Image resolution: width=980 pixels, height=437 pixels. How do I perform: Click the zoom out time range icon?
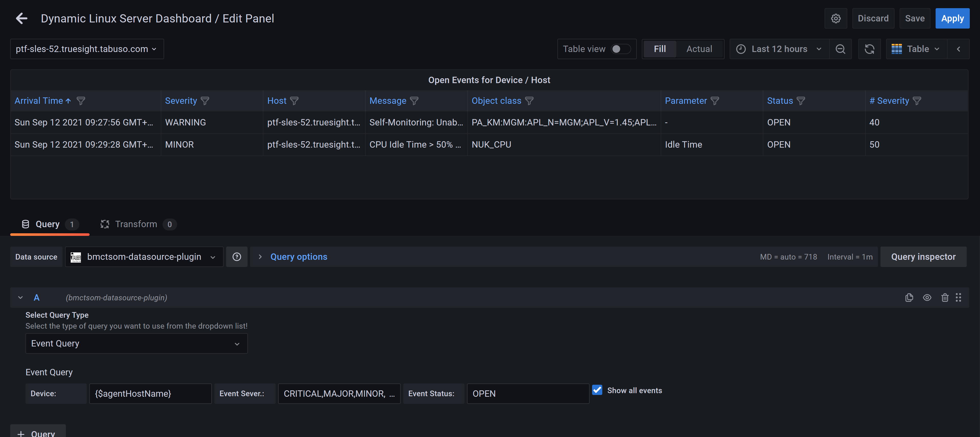click(x=840, y=49)
